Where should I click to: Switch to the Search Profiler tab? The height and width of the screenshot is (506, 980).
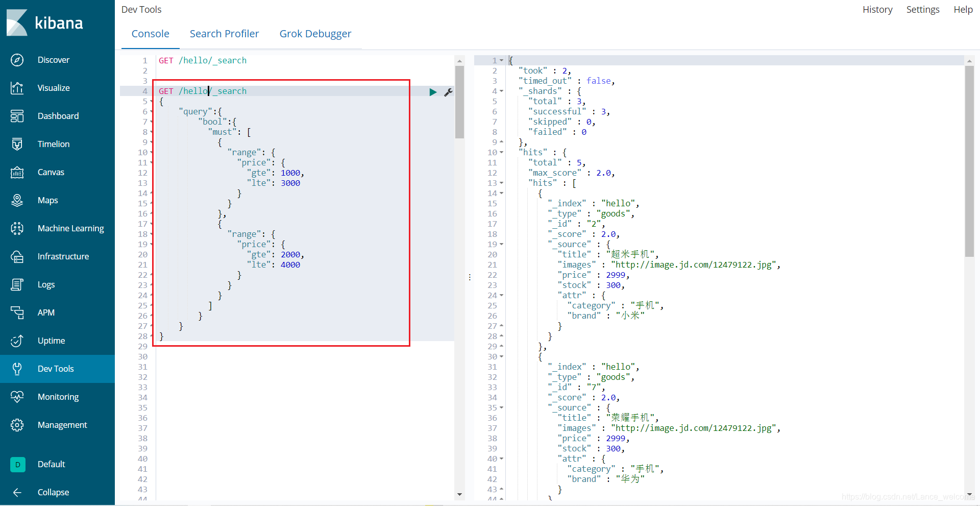(x=224, y=34)
